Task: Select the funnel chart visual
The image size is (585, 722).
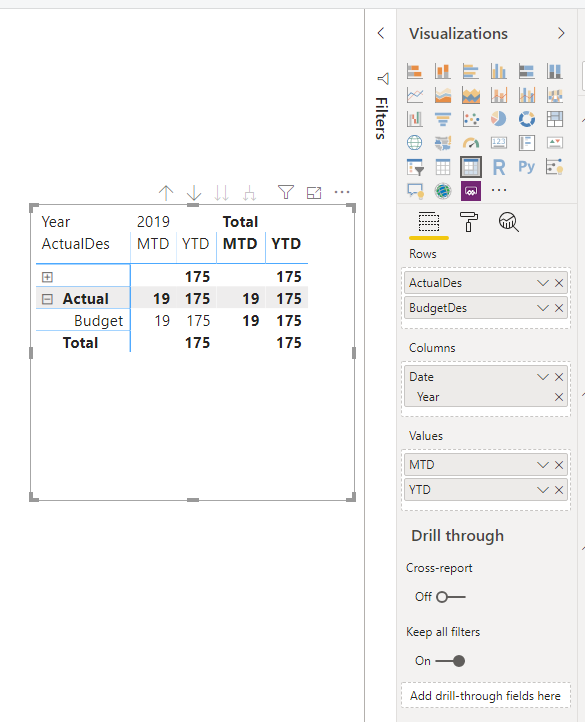Action: click(x=443, y=119)
